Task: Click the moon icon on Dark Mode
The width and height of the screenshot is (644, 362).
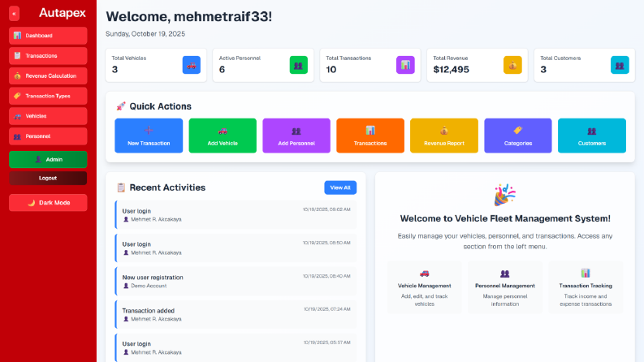Action: click(31, 203)
